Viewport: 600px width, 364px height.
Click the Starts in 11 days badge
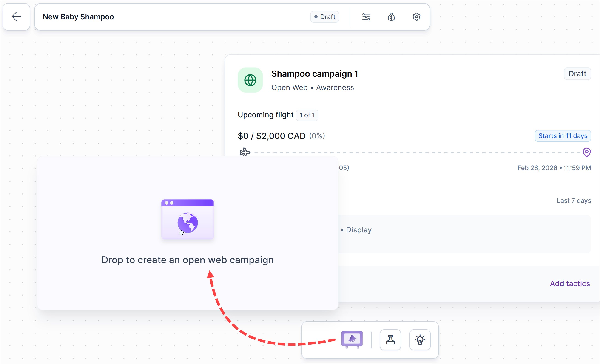(563, 136)
